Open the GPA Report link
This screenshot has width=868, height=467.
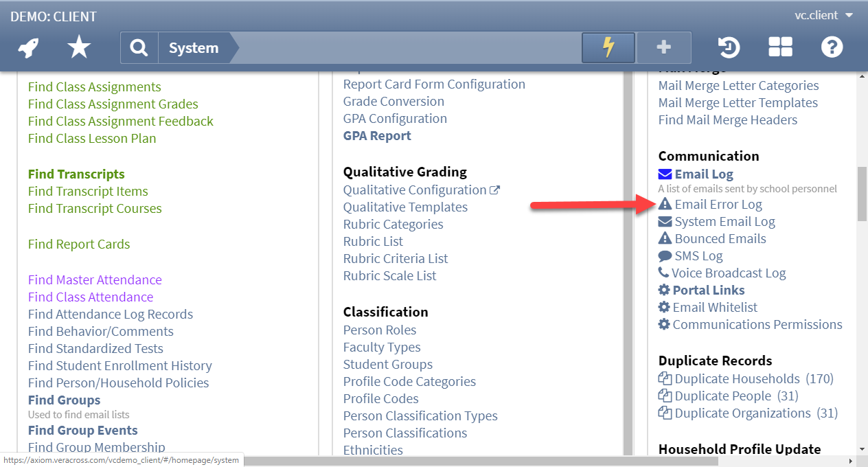tap(377, 136)
